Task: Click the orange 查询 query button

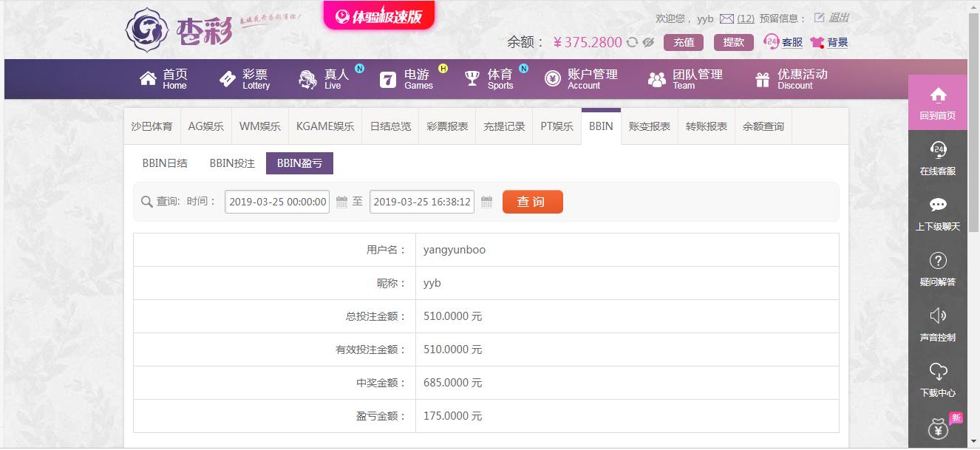Action: (532, 201)
